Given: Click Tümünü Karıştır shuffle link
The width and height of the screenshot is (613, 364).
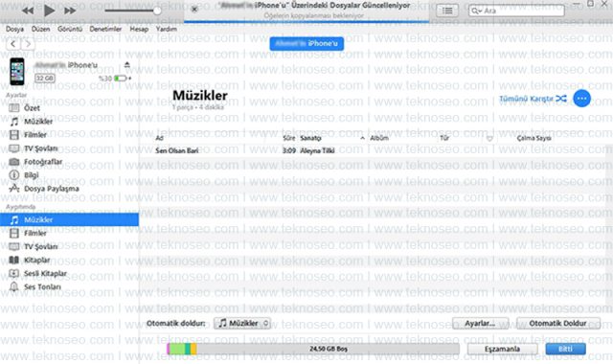Looking at the screenshot, I should 533,99.
